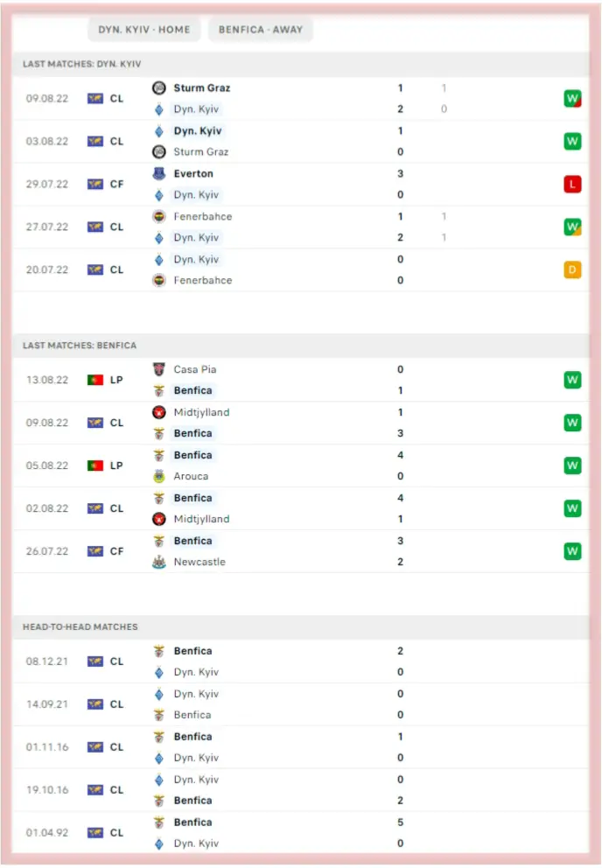The height and width of the screenshot is (868, 602).
Task: Click the Head-to-Head Matches section header
Action: coord(80,627)
